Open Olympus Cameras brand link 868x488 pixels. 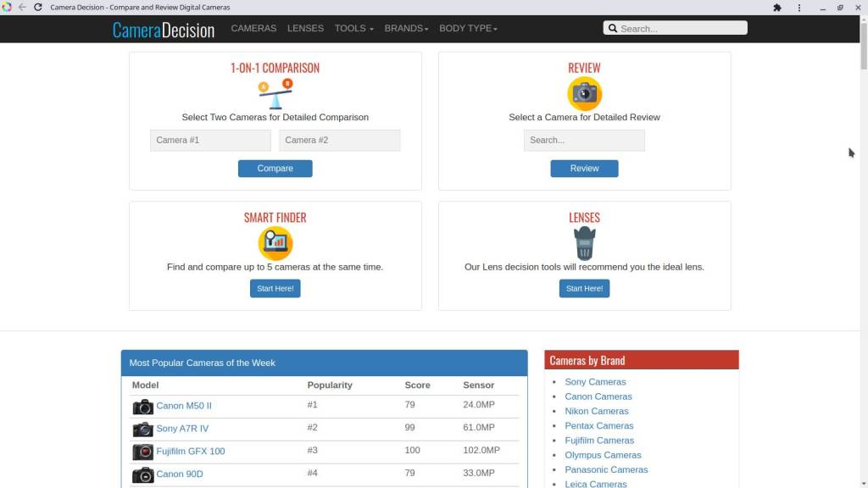pos(603,455)
